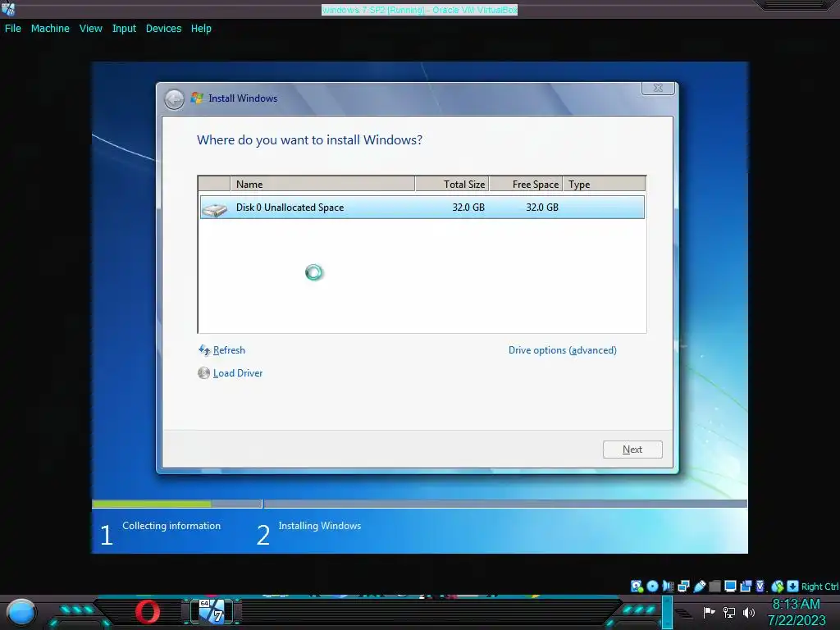Image resolution: width=840 pixels, height=630 pixels.
Task: Click the Refresh link
Action: 230,350
